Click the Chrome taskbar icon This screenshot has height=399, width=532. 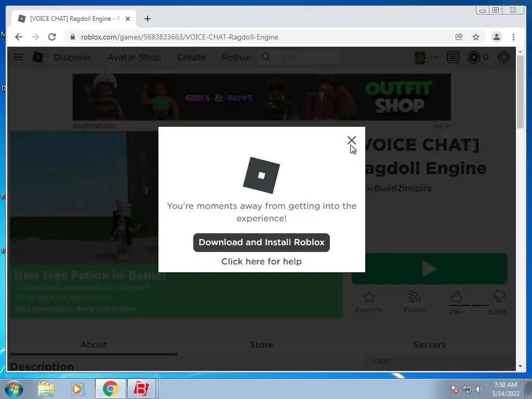coord(110,389)
